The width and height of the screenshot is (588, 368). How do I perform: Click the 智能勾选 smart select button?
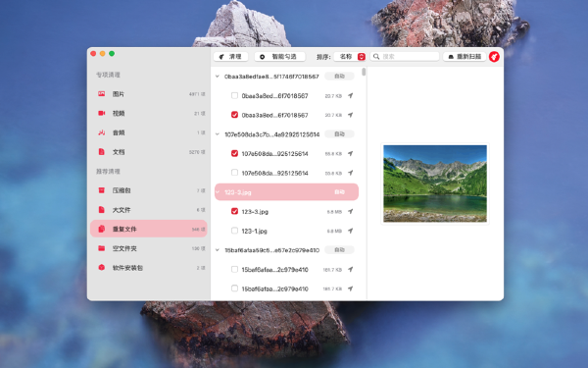click(x=279, y=57)
